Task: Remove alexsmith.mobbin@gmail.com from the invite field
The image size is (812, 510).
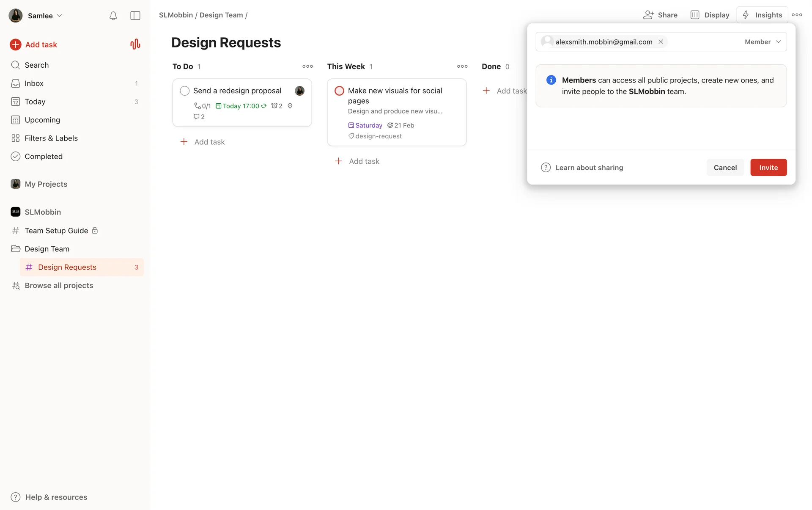Action: click(661, 42)
